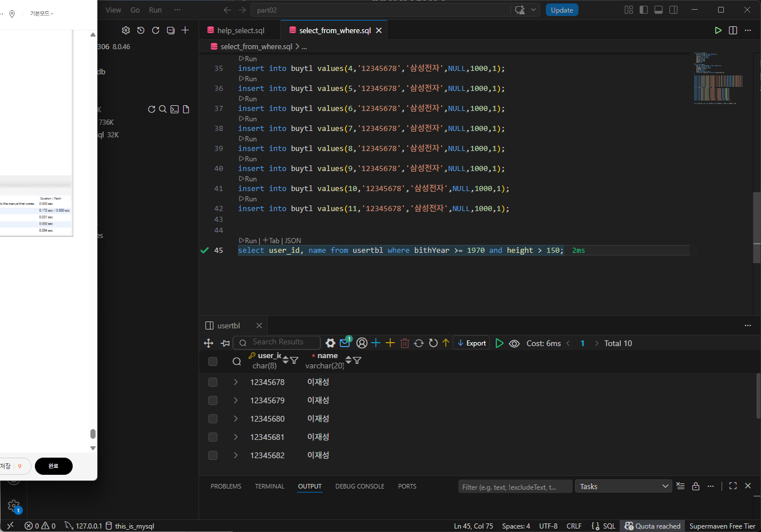Open settings gear in results toolbar
This screenshot has height=532, width=761.
[x=330, y=343]
